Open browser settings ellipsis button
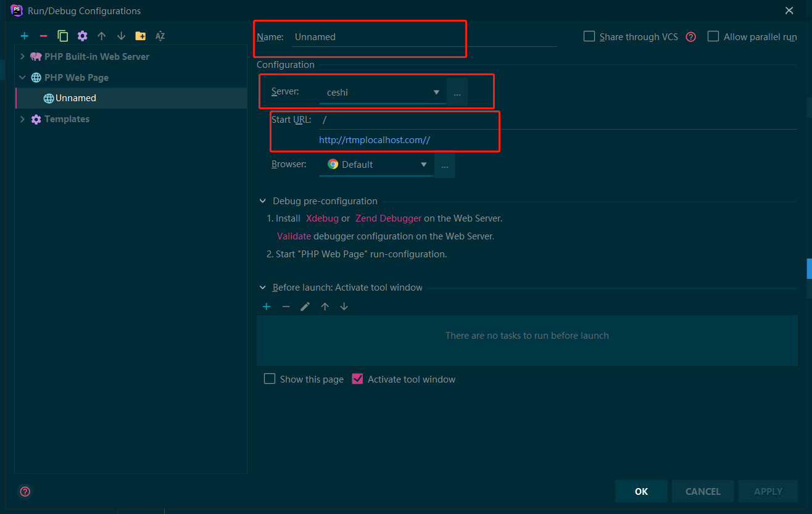Image resolution: width=812 pixels, height=514 pixels. (445, 165)
